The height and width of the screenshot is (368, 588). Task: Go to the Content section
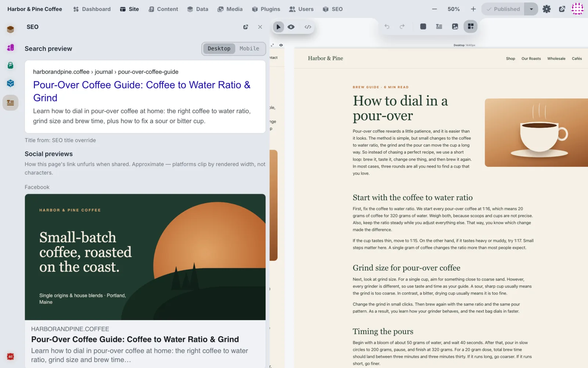pos(163,9)
